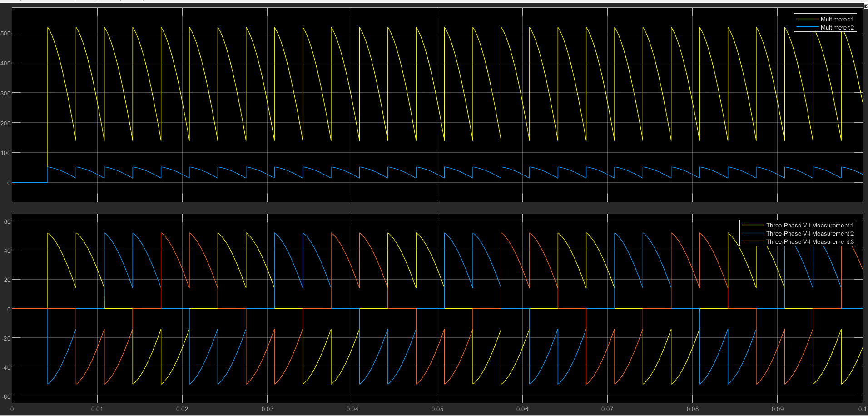Click the 0.09 time axis label
Image resolution: width=868 pixels, height=416 pixels.
778,409
